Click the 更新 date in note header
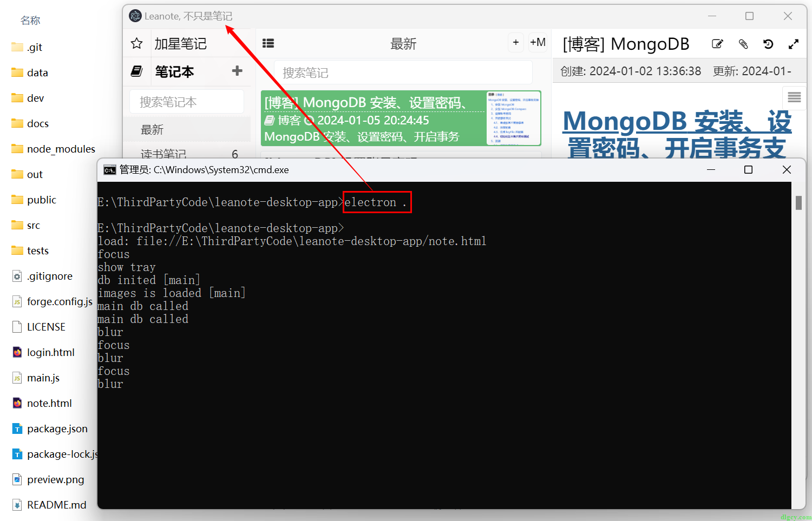 [x=752, y=71]
